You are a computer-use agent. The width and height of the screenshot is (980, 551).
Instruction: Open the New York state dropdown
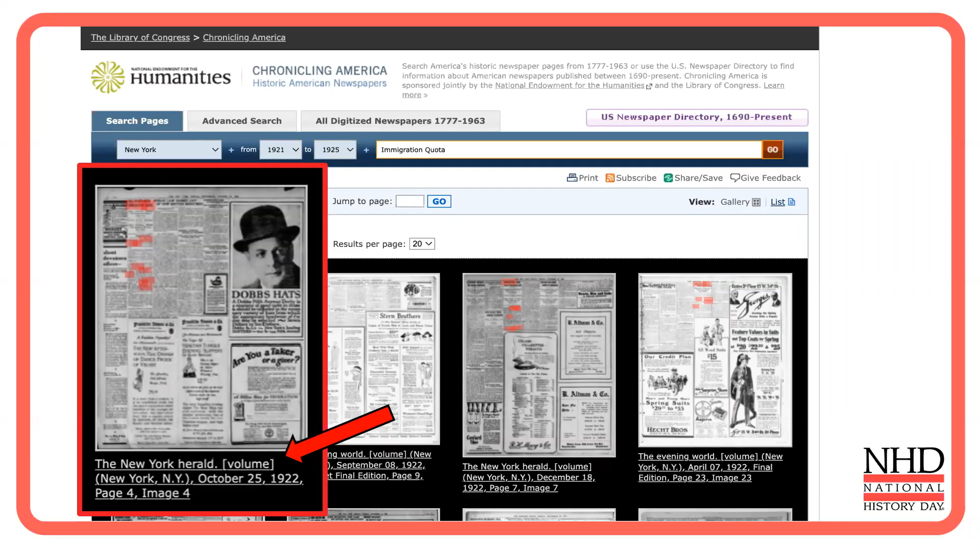[169, 149]
